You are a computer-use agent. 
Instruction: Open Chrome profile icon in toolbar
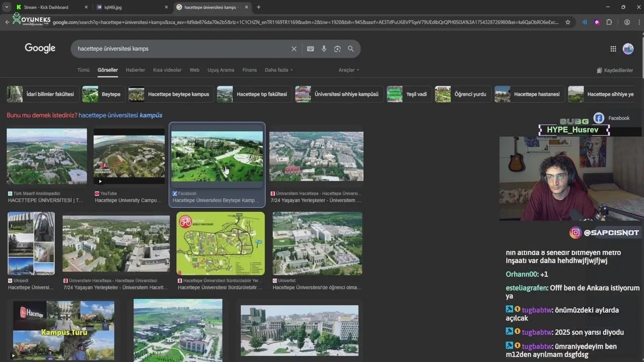tap(627, 22)
